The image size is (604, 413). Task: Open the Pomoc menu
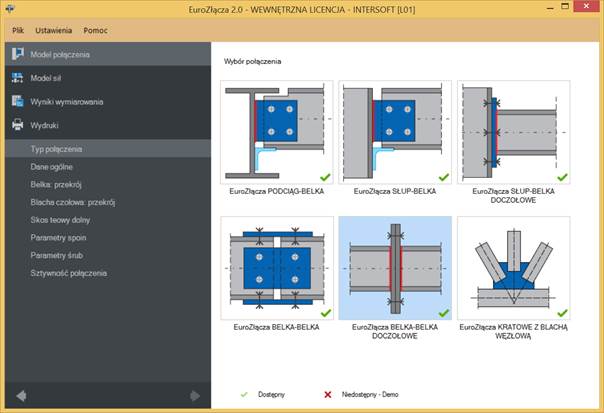pos(96,30)
